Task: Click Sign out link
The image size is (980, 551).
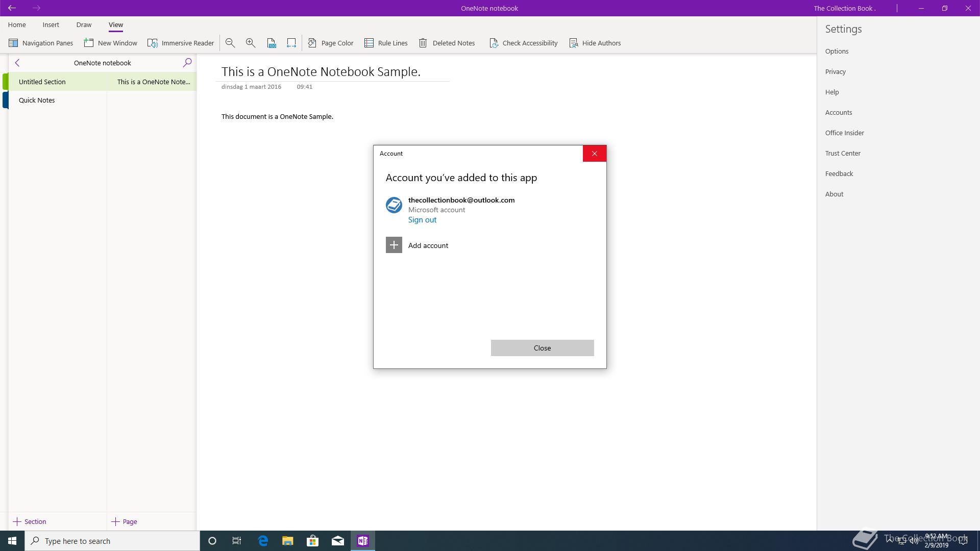Action: [x=422, y=220]
